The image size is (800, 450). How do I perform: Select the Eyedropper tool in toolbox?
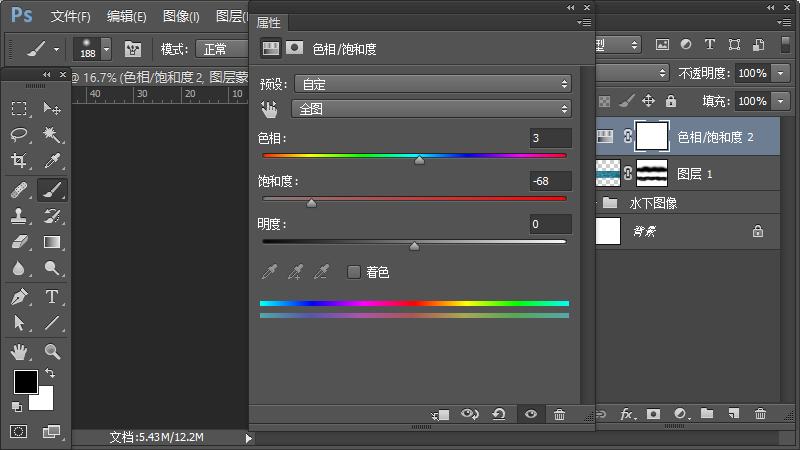[x=52, y=161]
